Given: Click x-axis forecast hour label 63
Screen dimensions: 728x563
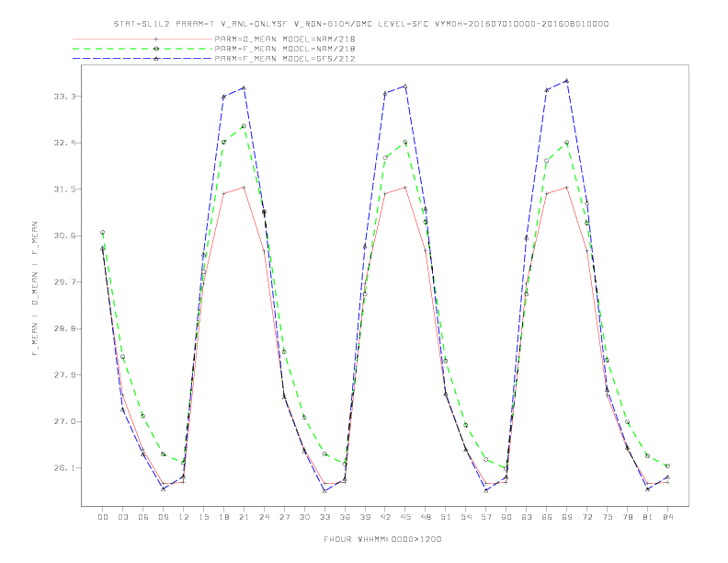Looking at the screenshot, I should point(527,517).
